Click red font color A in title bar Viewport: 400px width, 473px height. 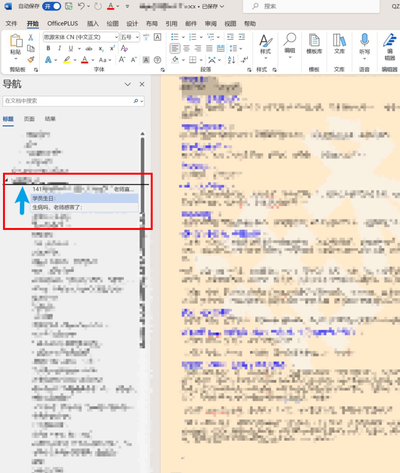111,6
